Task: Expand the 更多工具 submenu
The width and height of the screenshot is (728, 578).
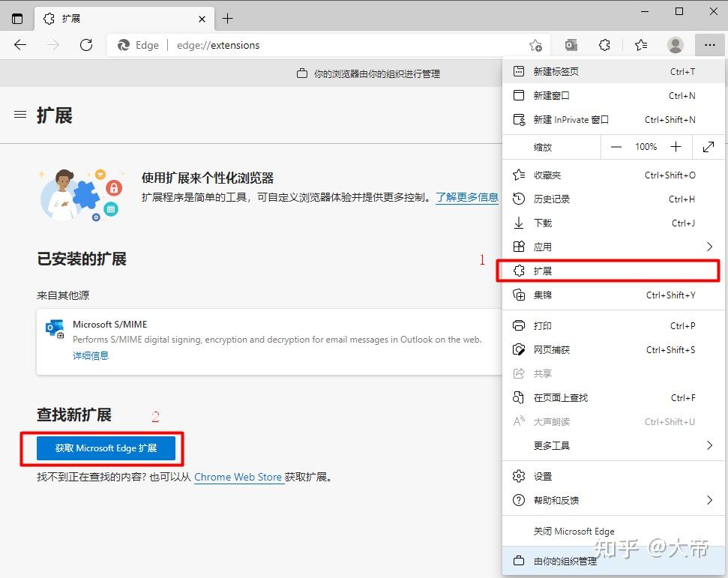Action: [613, 446]
